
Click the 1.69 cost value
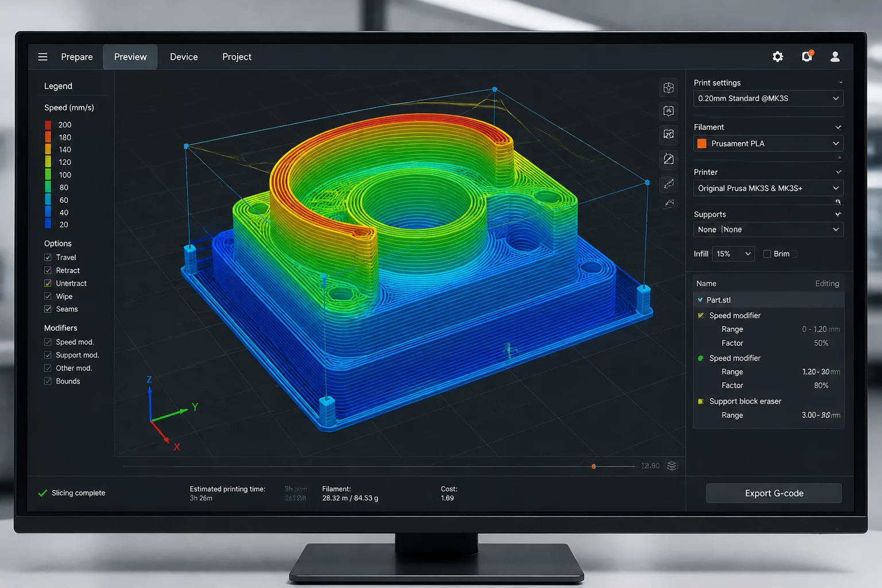pos(447,498)
